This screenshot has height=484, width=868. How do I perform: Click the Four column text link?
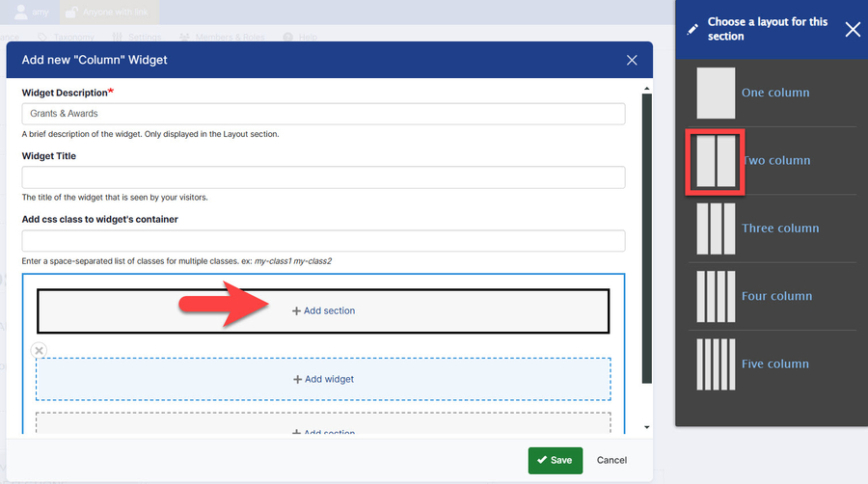776,296
